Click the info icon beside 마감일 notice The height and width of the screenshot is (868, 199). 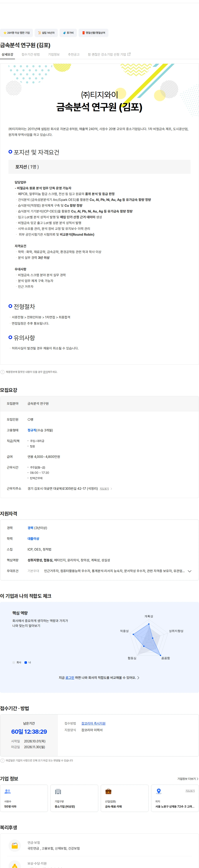(x=3, y=761)
